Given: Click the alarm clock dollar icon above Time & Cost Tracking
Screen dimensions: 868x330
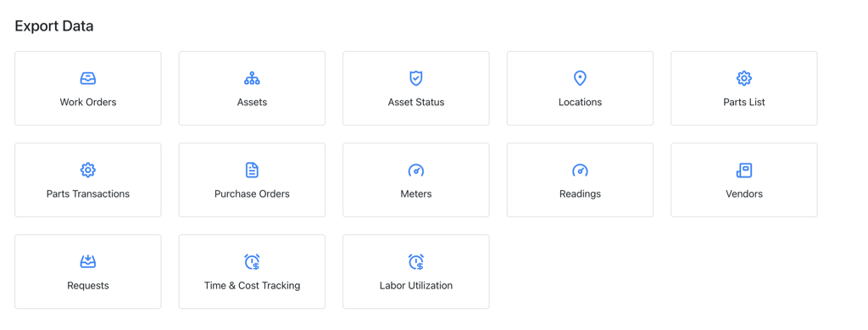Looking at the screenshot, I should point(252,262).
